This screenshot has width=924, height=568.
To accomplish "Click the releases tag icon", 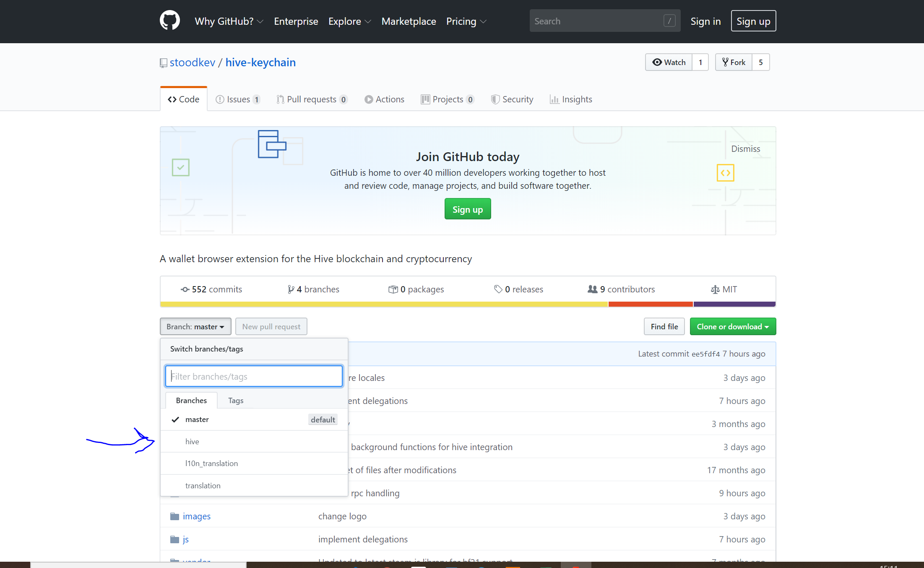I will click(498, 289).
